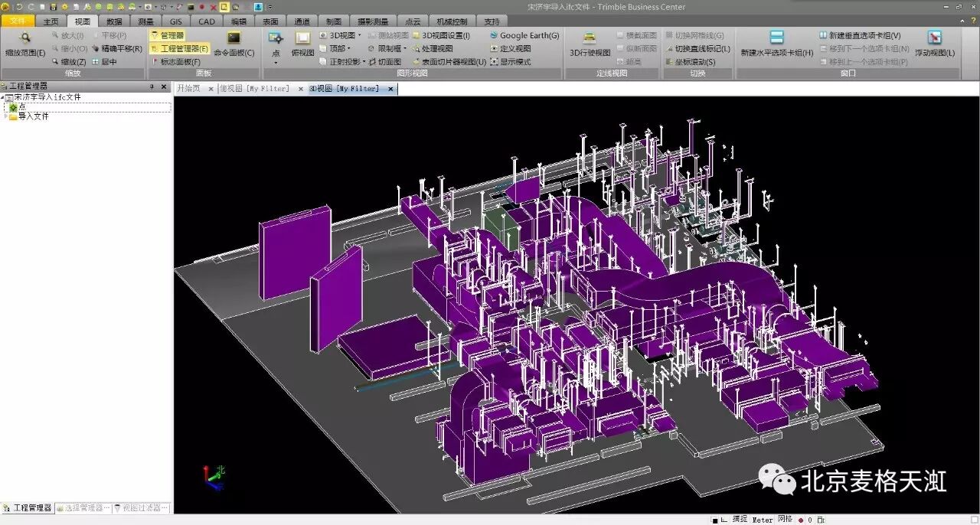Open the 命令面板 command panel icon

tap(234, 37)
